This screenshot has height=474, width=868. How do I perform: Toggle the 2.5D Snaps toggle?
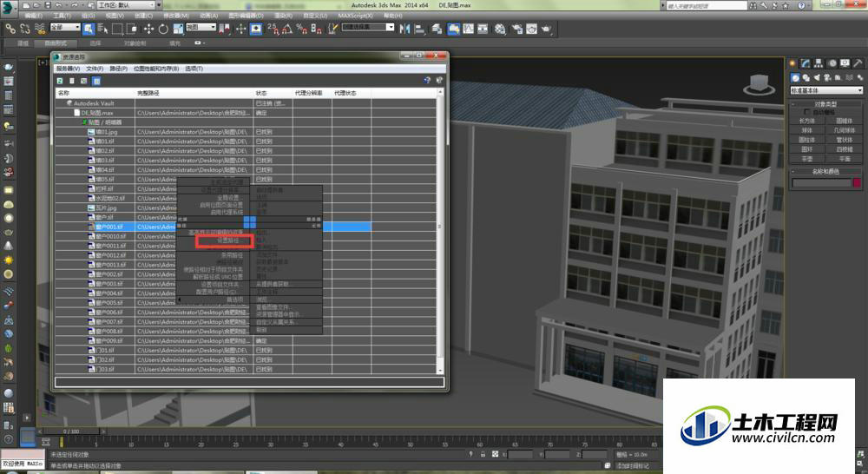pyautogui.click(x=273, y=29)
